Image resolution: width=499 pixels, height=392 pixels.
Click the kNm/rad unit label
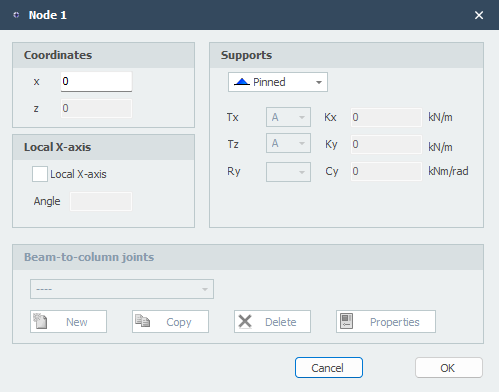click(448, 171)
